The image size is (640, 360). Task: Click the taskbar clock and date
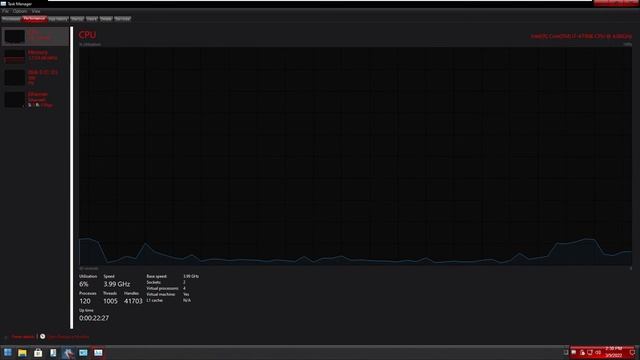coord(613,352)
